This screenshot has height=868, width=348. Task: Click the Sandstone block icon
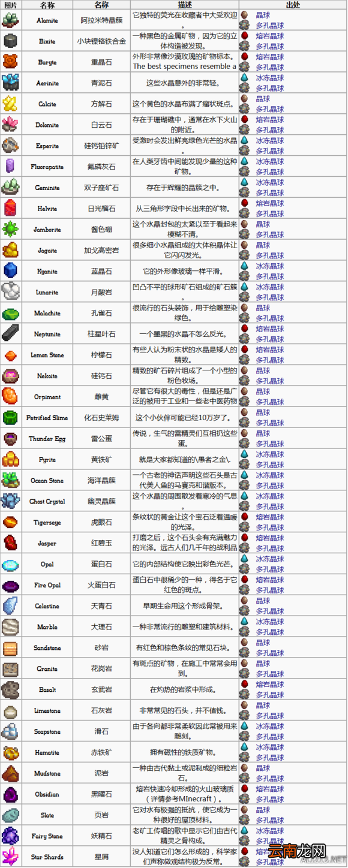[10, 648]
